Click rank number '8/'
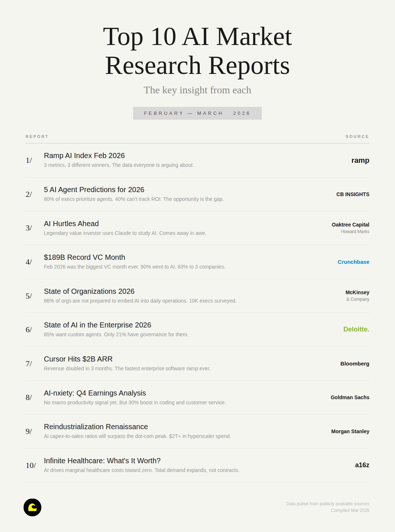Viewport: 395px width, 532px height. [x=29, y=397]
